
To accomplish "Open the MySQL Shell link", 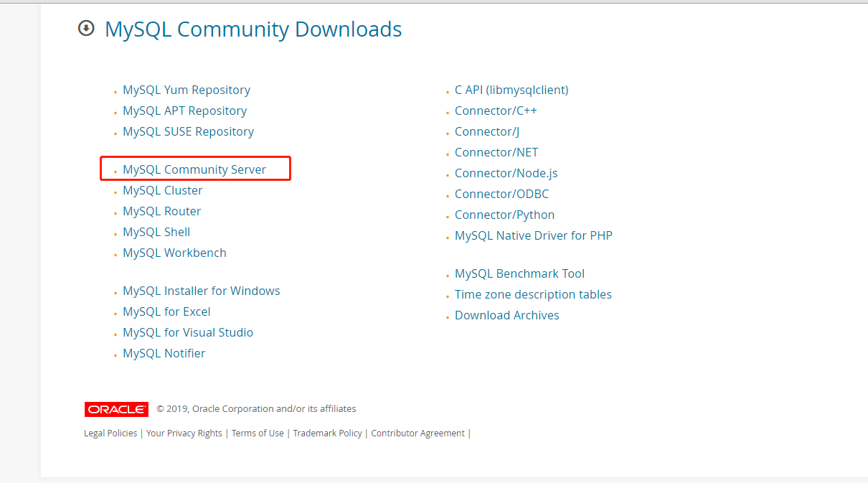I will coord(156,233).
